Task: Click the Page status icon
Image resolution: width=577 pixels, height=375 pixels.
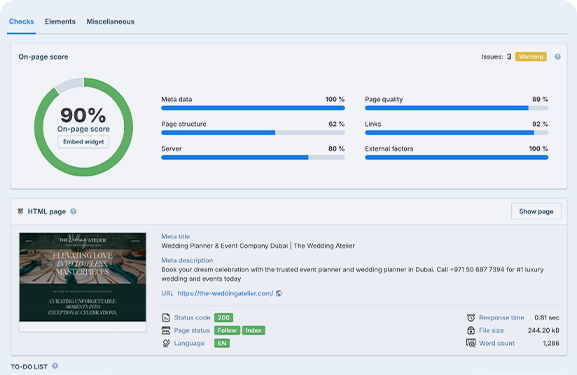Action: [x=166, y=330]
